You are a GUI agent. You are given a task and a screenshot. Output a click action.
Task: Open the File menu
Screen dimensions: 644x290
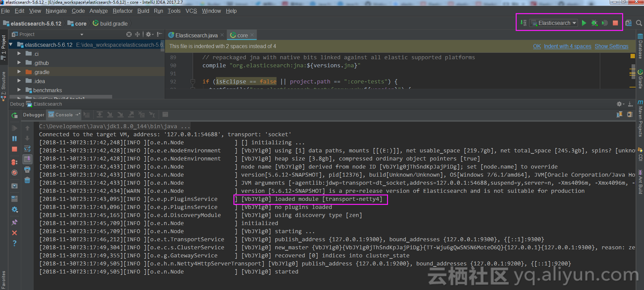tap(5, 11)
